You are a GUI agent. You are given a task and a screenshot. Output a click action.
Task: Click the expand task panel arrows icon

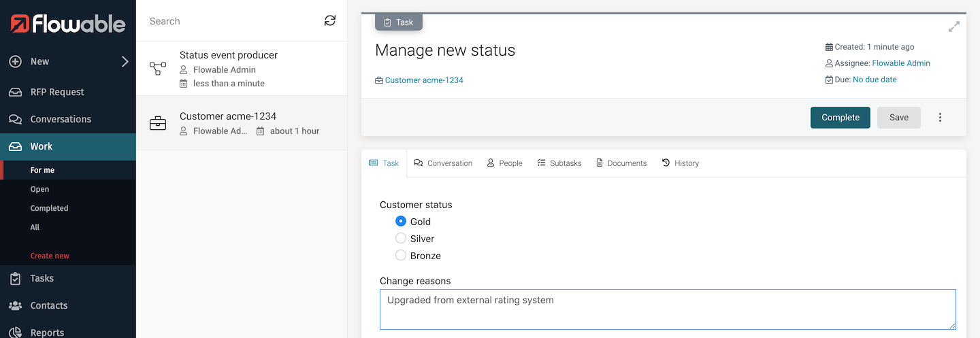[954, 27]
